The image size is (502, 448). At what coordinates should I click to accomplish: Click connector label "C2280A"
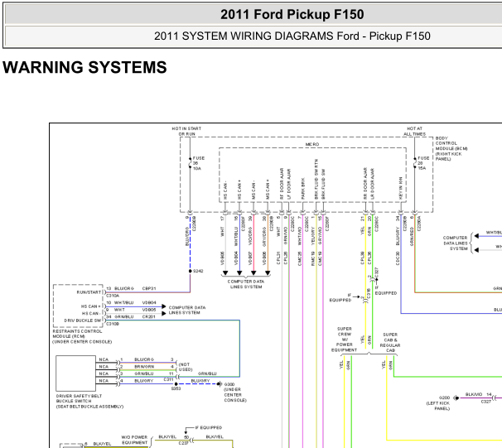(419, 224)
